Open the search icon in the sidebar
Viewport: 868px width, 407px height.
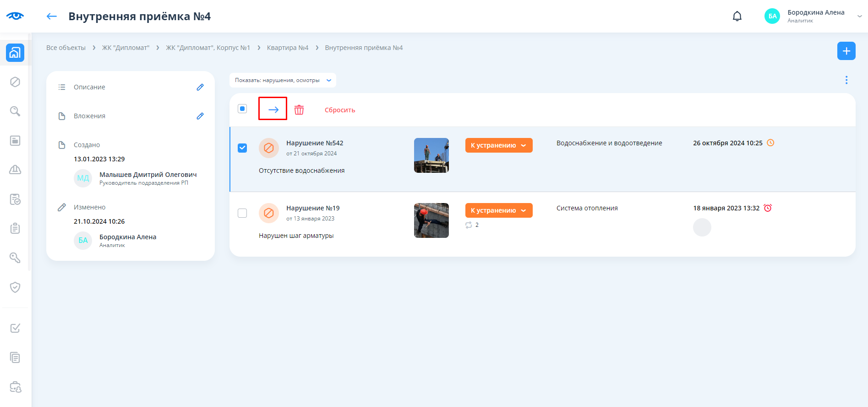point(15,111)
